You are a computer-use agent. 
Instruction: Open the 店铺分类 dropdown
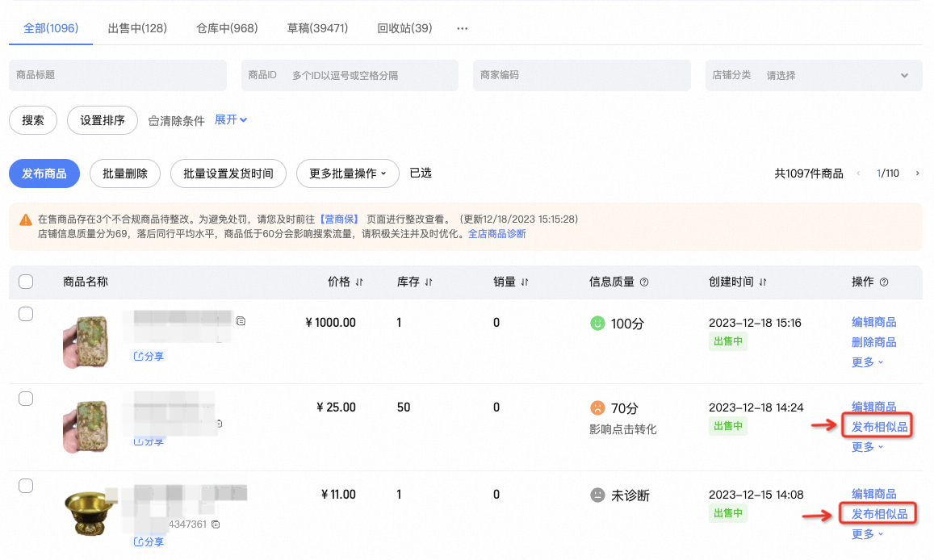click(x=814, y=75)
